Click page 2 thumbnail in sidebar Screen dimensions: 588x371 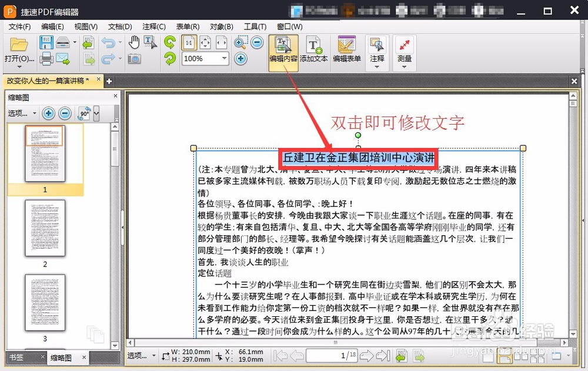pos(44,228)
